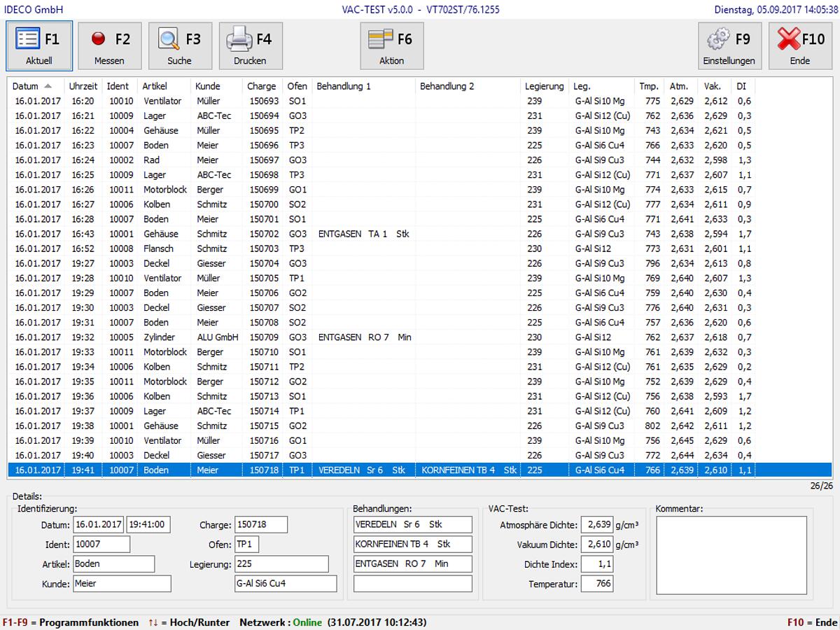Viewport: 840px width, 630px height.
Task: Print using the Drucken printer icon (F4)
Action: (x=251, y=46)
